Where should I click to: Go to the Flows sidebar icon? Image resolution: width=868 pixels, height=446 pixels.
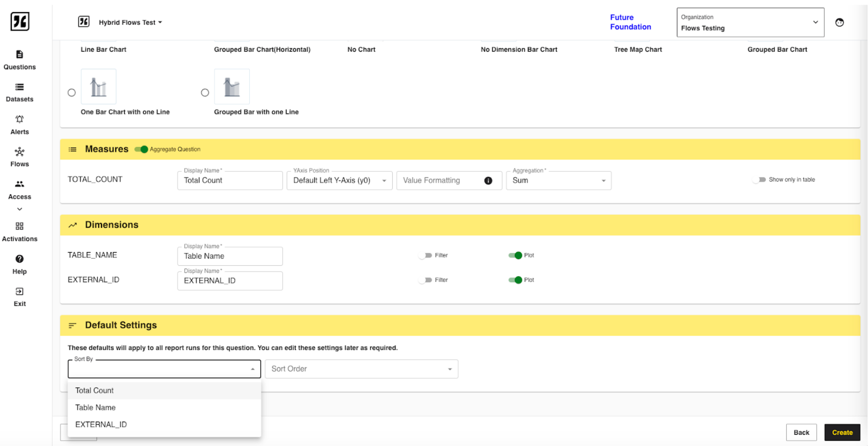pos(19,152)
